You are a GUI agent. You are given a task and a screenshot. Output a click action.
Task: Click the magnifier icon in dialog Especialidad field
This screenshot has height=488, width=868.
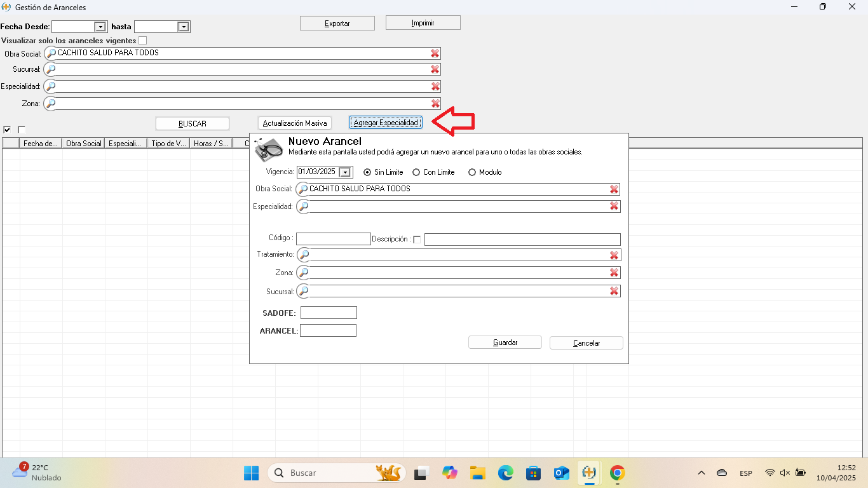click(x=304, y=207)
